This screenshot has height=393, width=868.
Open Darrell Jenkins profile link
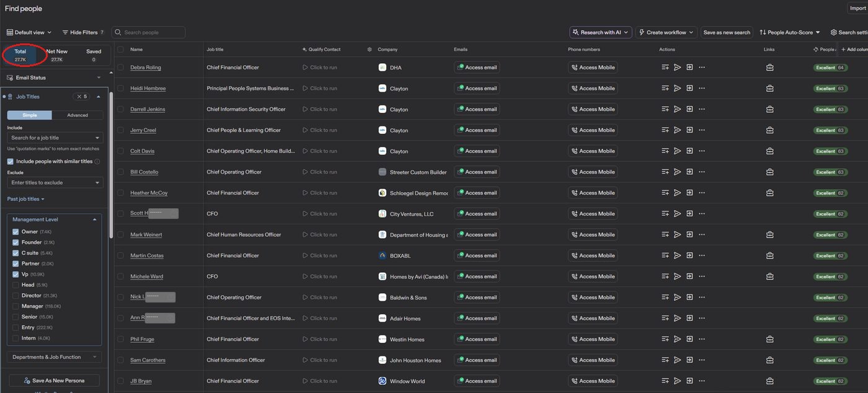click(x=148, y=110)
